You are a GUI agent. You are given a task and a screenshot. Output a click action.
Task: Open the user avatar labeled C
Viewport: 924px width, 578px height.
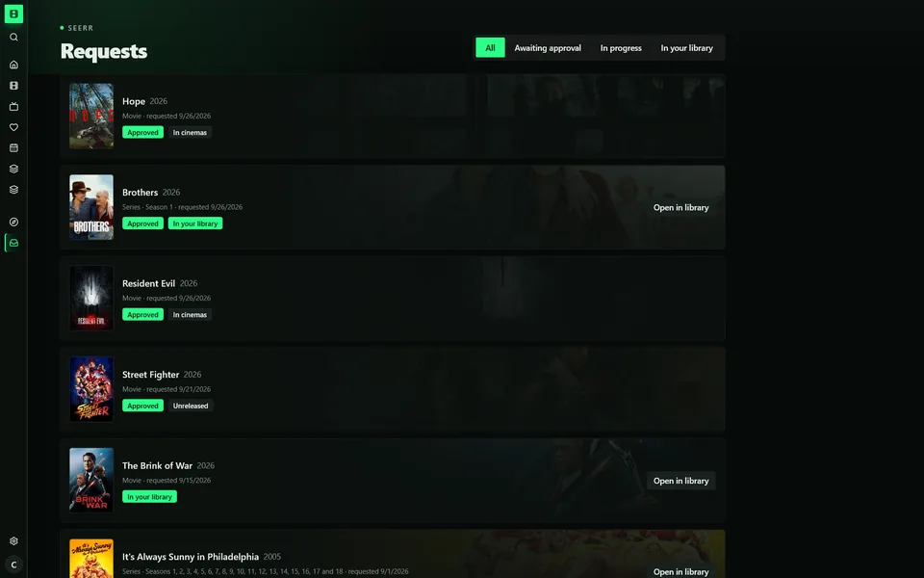click(13, 565)
